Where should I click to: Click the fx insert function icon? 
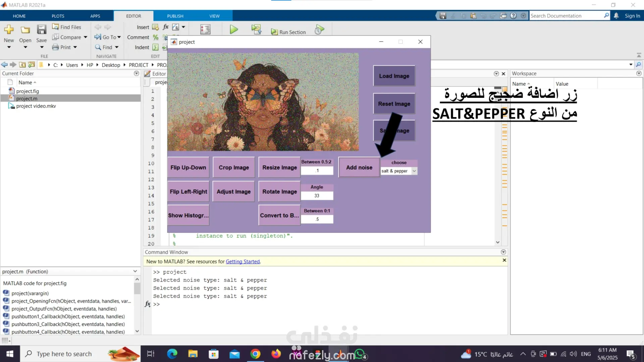(x=166, y=27)
